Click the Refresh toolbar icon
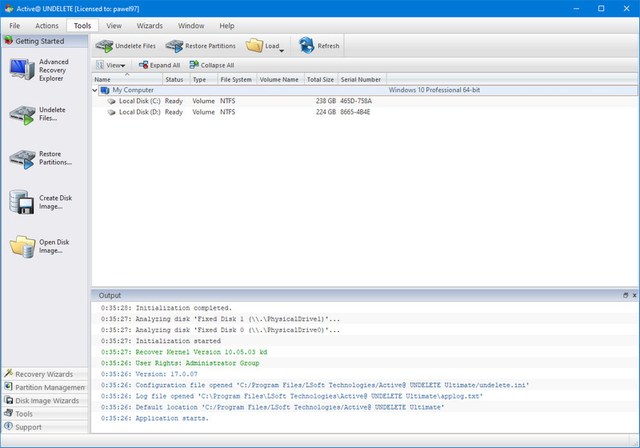The image size is (640, 448). (x=319, y=46)
